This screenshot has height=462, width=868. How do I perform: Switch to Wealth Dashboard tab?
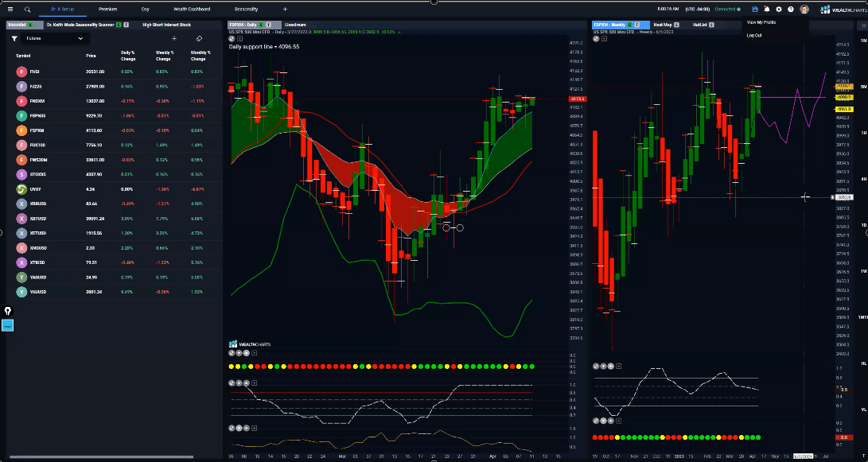tap(192, 10)
